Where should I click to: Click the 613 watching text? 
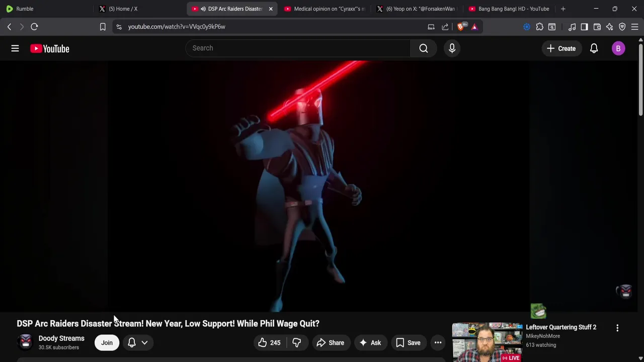pyautogui.click(x=541, y=345)
